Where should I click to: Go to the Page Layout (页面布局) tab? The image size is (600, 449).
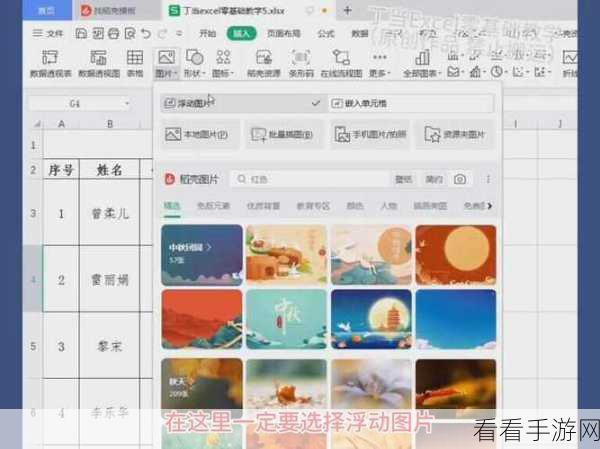point(284,34)
